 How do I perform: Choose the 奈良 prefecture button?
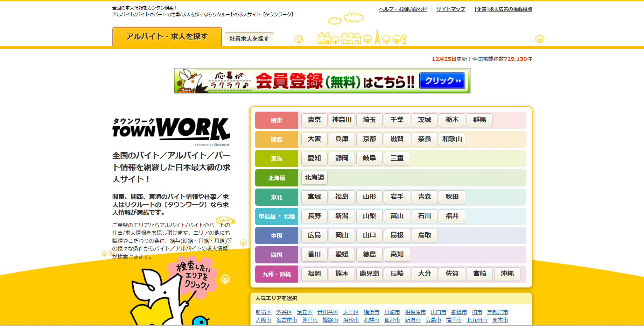pyautogui.click(x=425, y=139)
